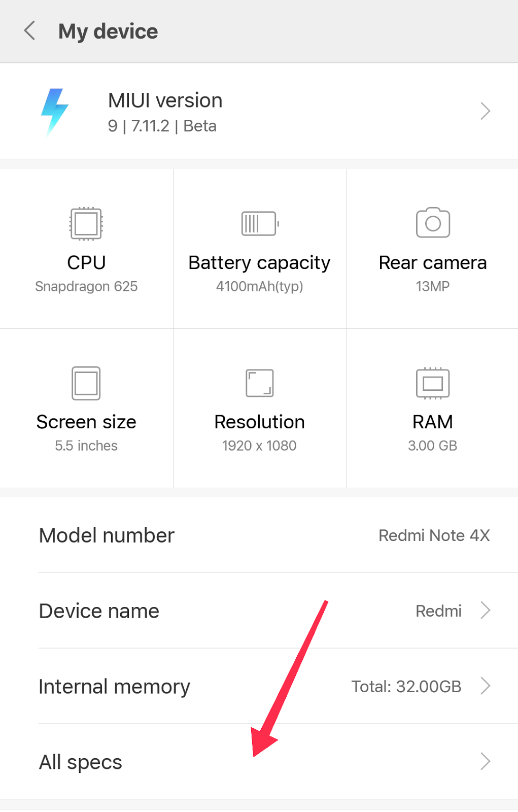Tap the back arrow icon
The height and width of the screenshot is (812, 518).
[x=30, y=31]
